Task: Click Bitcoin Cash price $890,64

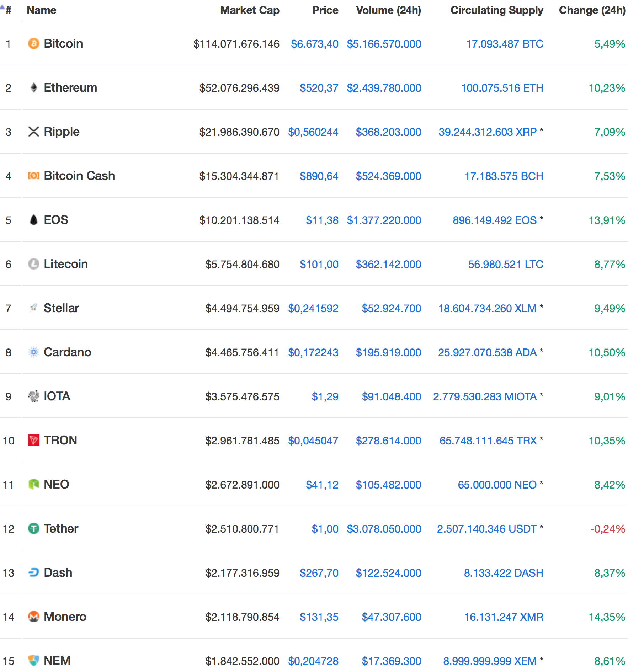Action: coord(319,176)
